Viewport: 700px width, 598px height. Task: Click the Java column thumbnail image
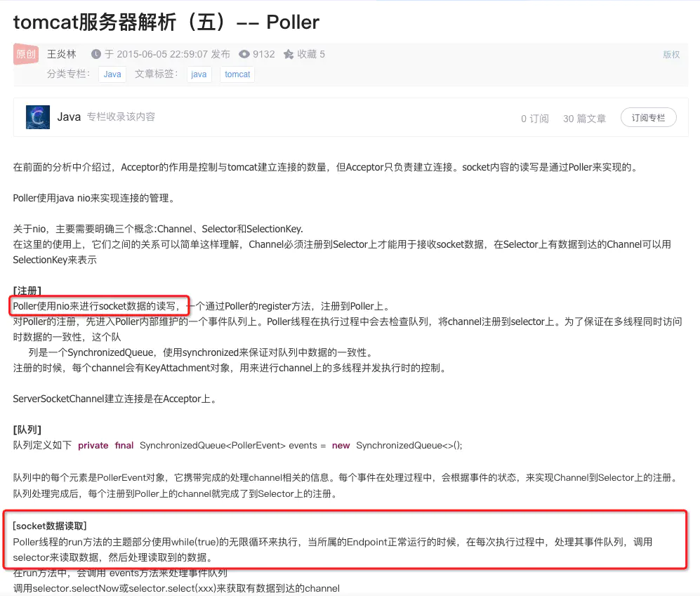(38, 117)
